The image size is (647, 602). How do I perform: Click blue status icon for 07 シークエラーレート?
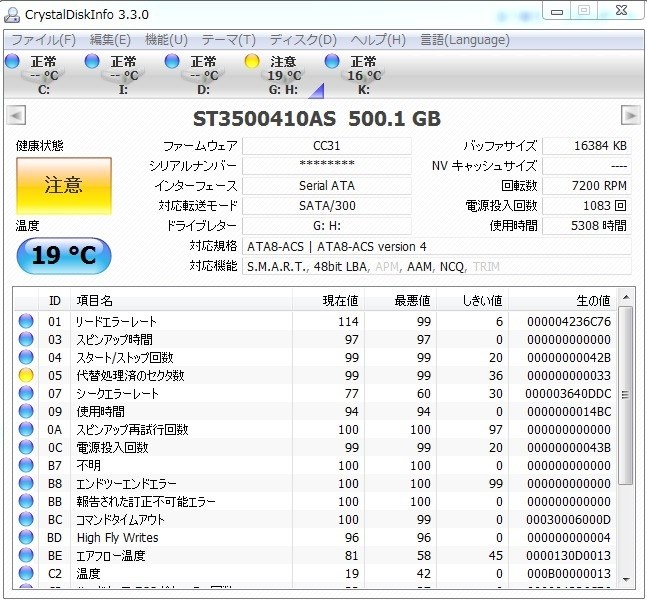click(26, 393)
